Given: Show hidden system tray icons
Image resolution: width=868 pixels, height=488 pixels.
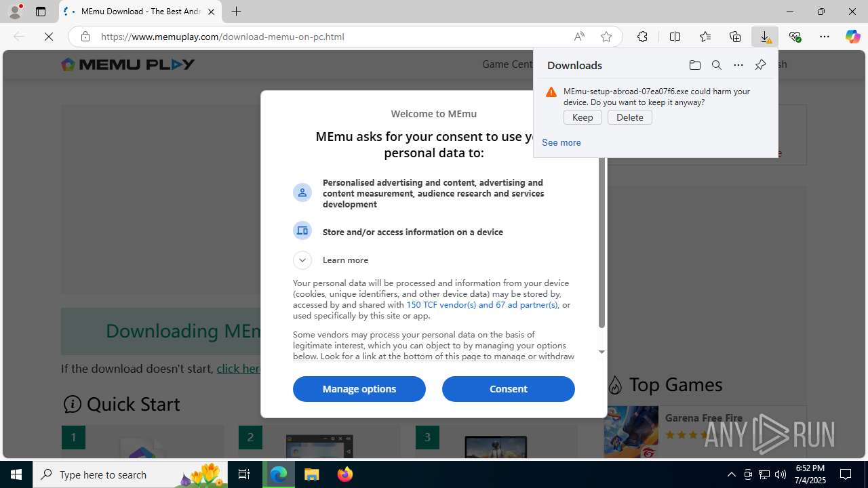Looking at the screenshot, I should pos(731,474).
